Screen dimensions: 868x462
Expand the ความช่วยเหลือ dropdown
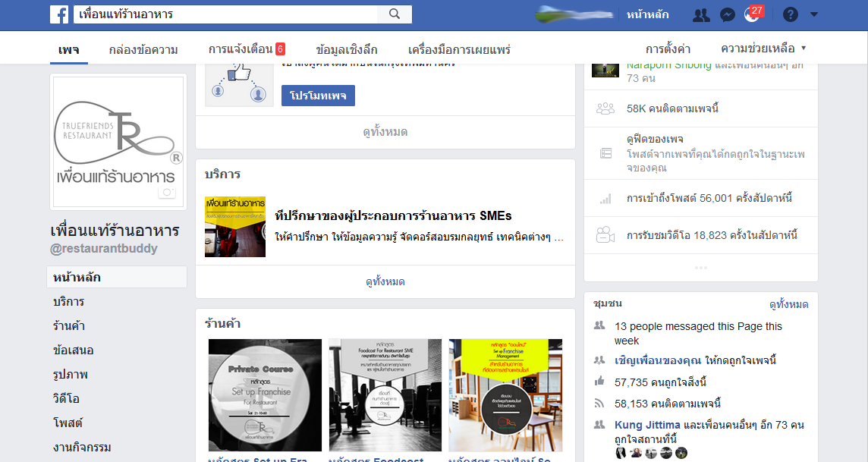tap(763, 49)
